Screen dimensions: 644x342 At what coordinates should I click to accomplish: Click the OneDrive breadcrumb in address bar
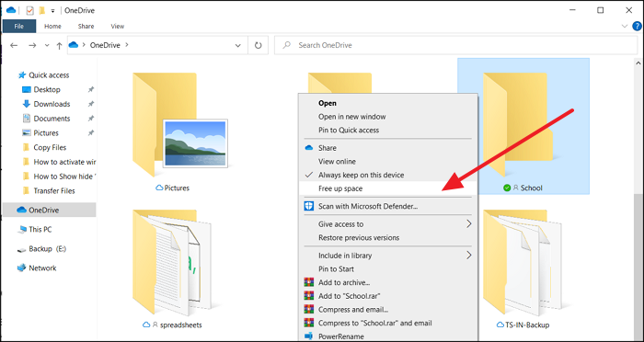(105, 45)
